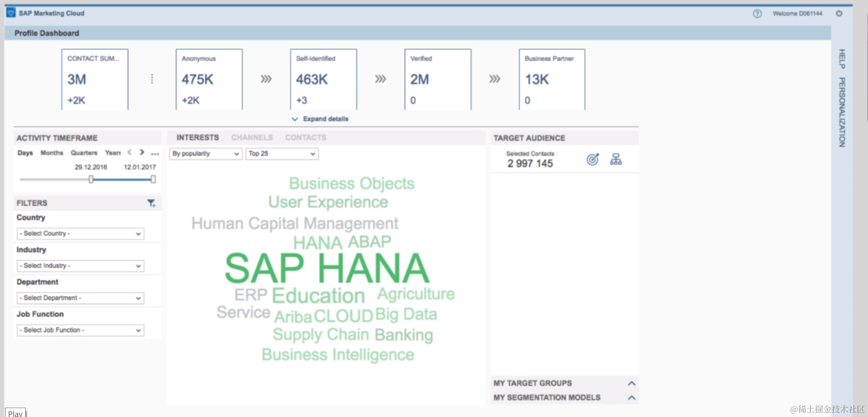Viewport: 868px width, 417px height.
Task: Click the Human Capital Management tag
Action: [295, 224]
